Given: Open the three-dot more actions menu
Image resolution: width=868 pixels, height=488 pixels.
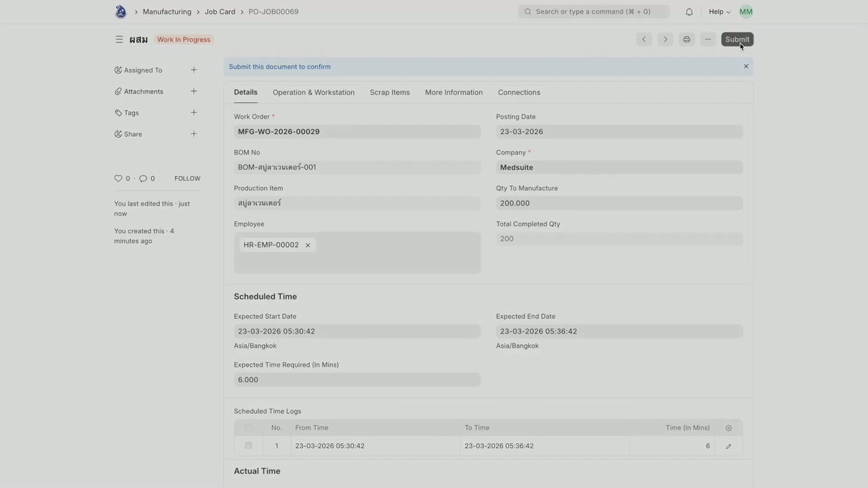Looking at the screenshot, I should click(x=708, y=39).
